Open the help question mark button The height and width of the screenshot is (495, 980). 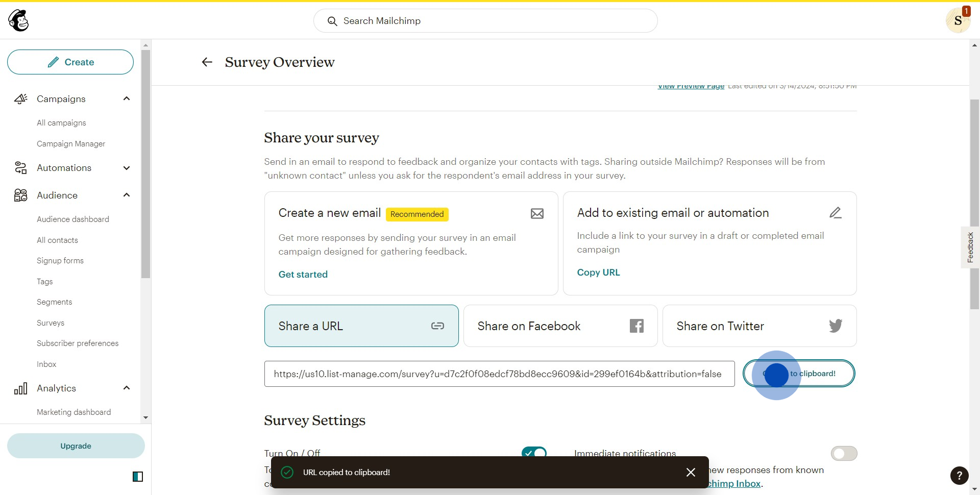[959, 476]
